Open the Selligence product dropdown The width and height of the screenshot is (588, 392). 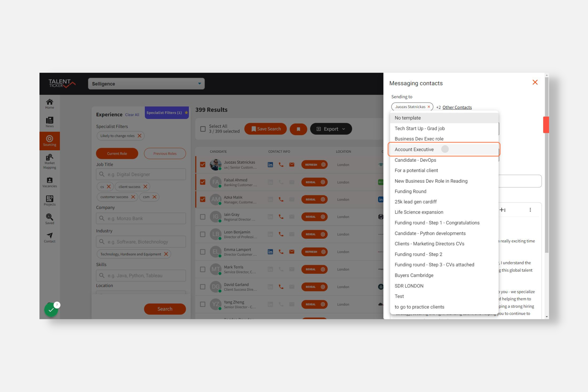(146, 84)
